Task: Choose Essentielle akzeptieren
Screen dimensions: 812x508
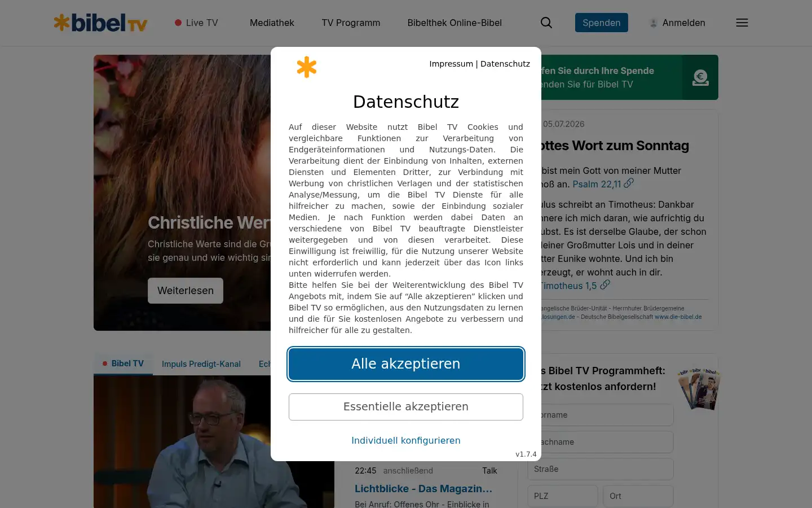Action: tap(406, 407)
